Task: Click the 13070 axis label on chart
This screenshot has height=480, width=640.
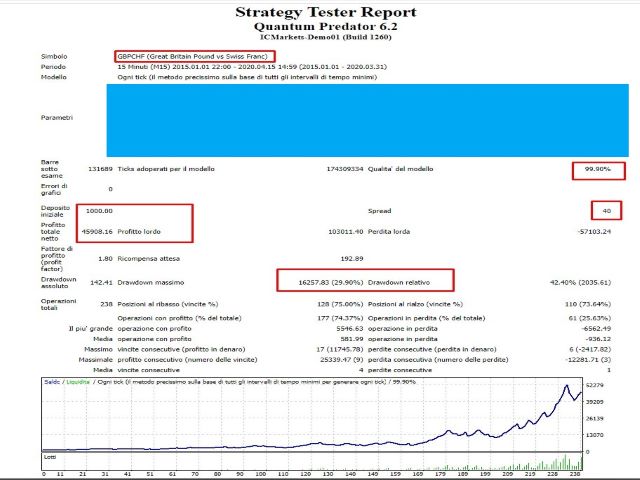Action: pyautogui.click(x=595, y=435)
